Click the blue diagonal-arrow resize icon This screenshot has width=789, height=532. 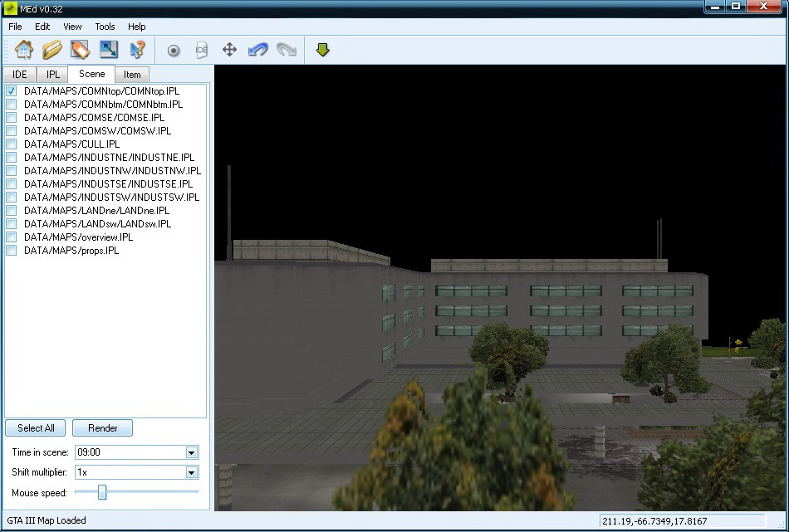pyautogui.click(x=109, y=50)
